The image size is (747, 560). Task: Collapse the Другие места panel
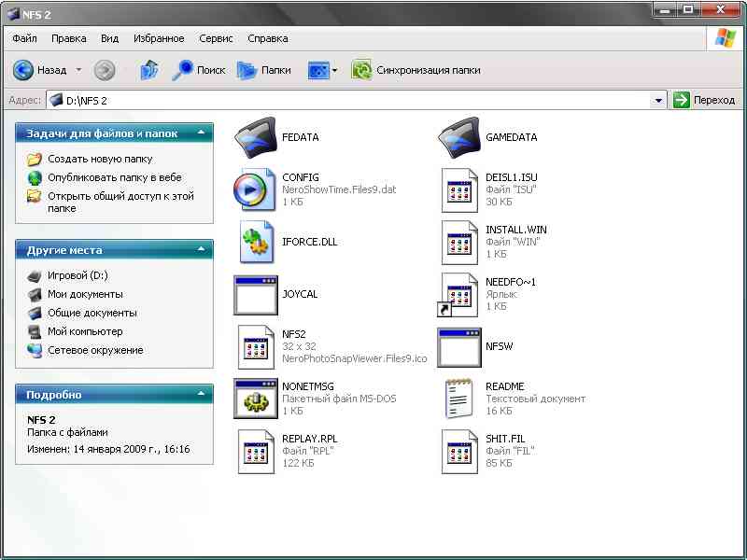coord(201,249)
